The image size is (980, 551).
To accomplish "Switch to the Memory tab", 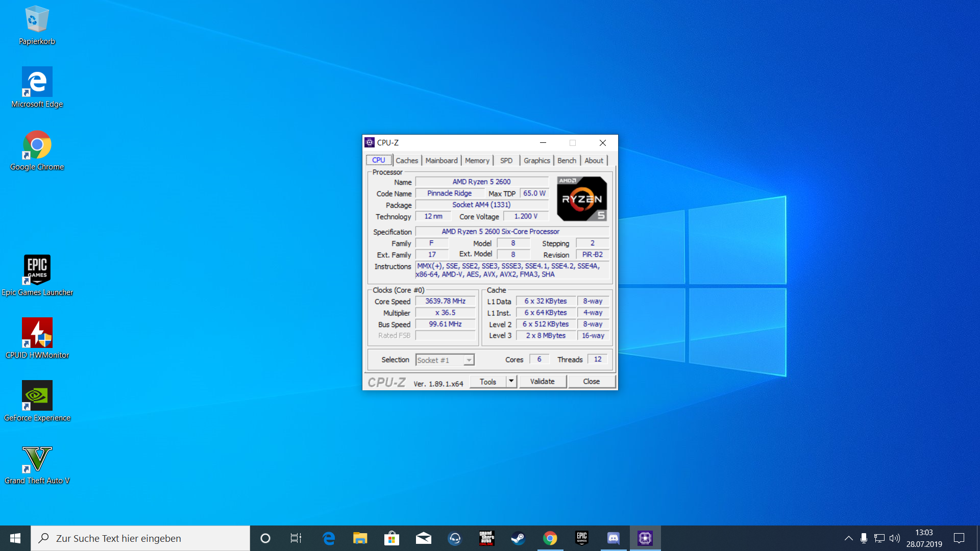I will pos(477,160).
